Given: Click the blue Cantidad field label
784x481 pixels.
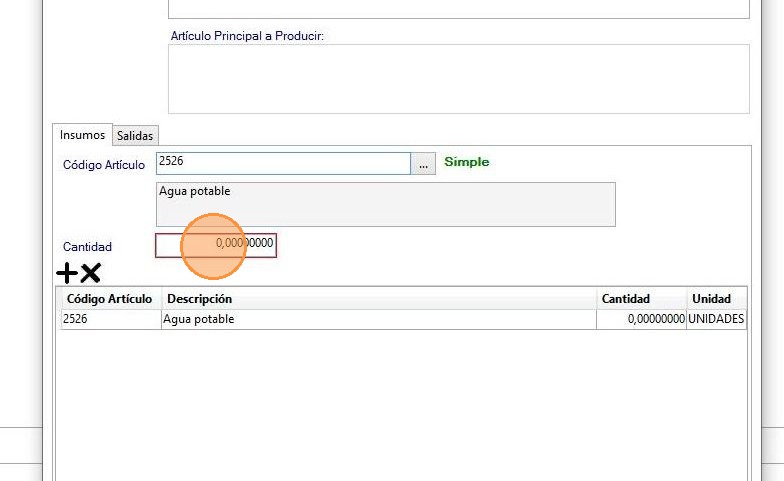Looking at the screenshot, I should 88,246.
